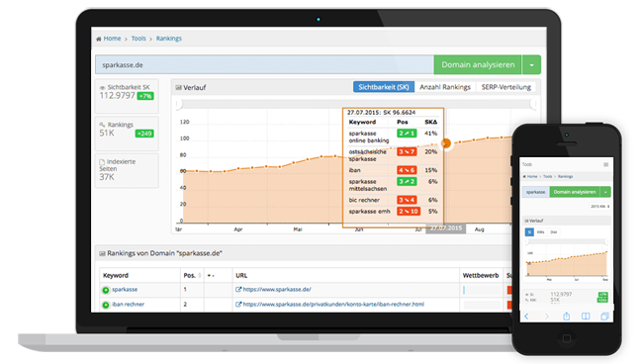
Task: Click chart icon next to Verlauf heading on laptop
Action: pos(178,88)
